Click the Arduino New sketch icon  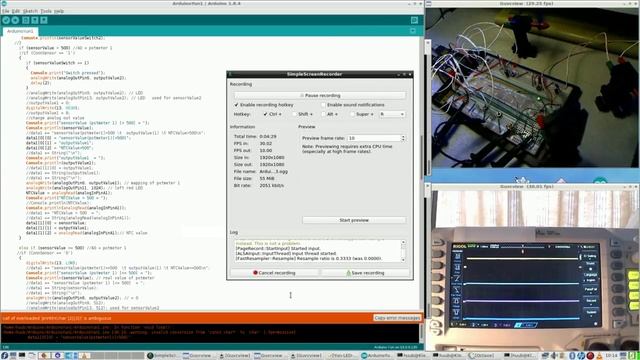(x=26, y=20)
